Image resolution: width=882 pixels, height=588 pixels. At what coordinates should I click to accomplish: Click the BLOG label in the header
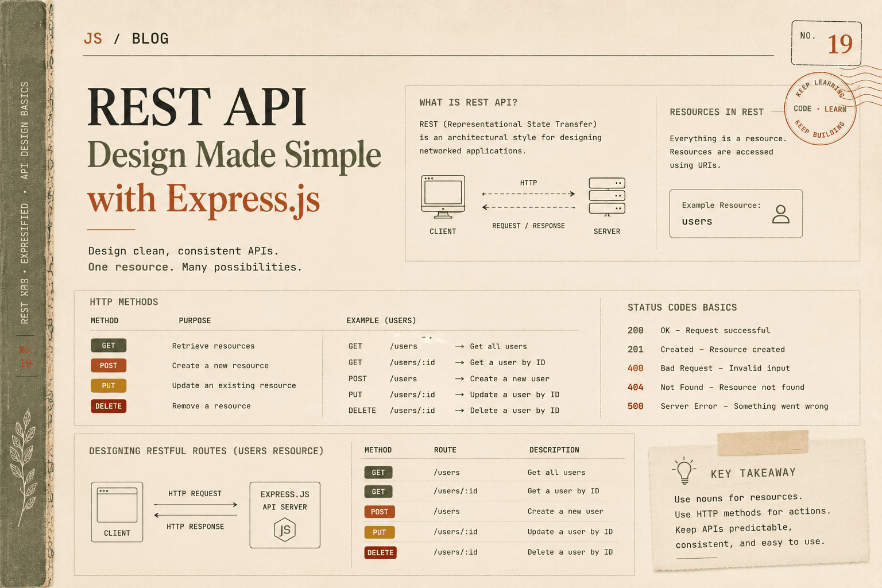coord(150,38)
